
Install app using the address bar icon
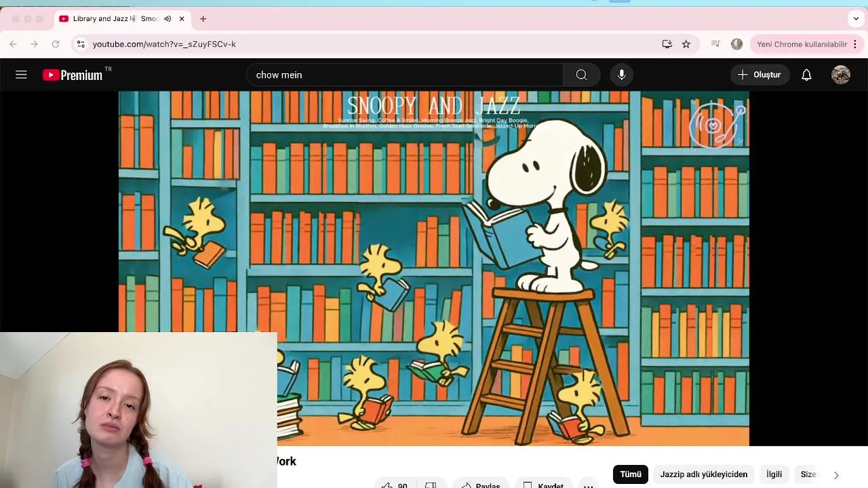coord(667,44)
